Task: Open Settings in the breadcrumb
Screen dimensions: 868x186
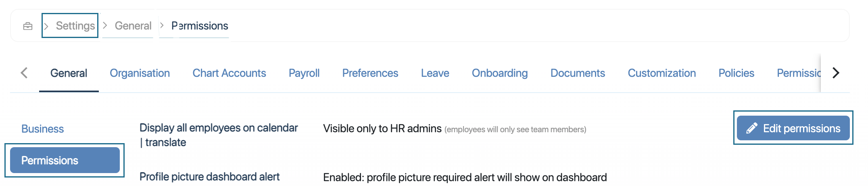Action: pos(75,26)
